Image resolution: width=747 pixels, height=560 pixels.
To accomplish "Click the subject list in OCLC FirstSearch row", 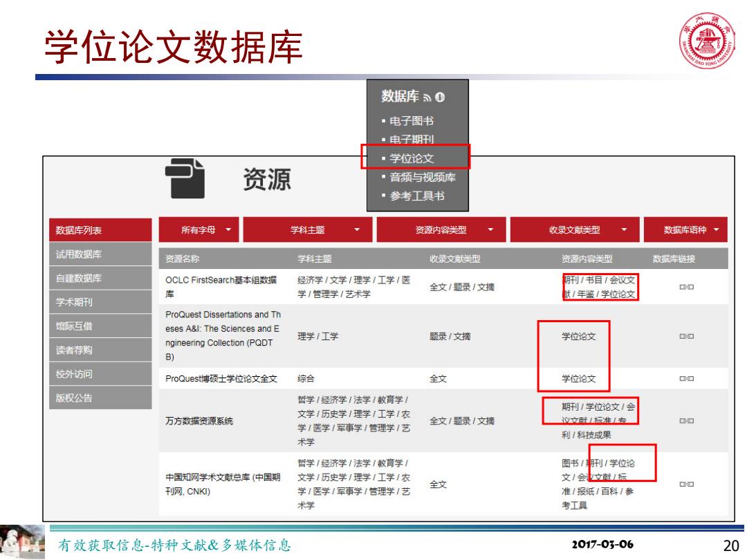I will pos(353,287).
